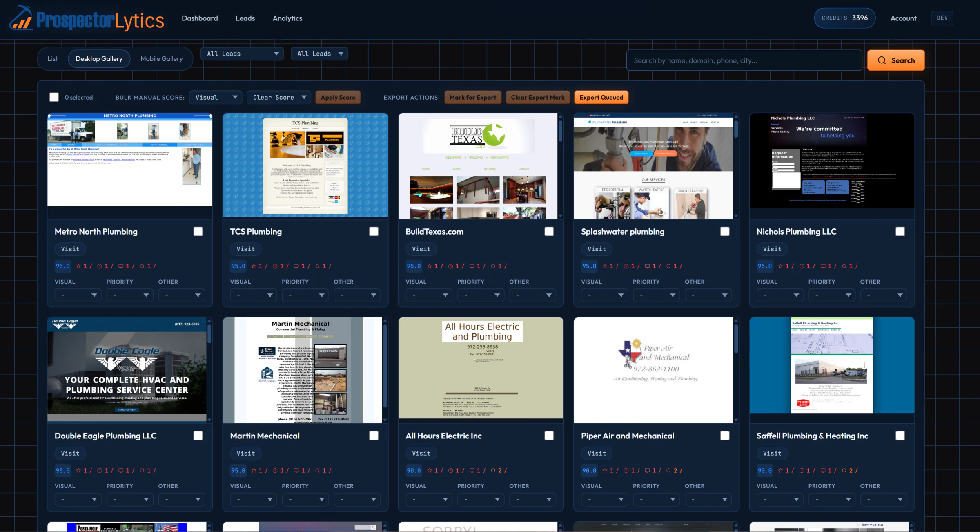Viewport: 980px width, 532px height.
Task: Open the Analytics page
Action: tap(287, 18)
